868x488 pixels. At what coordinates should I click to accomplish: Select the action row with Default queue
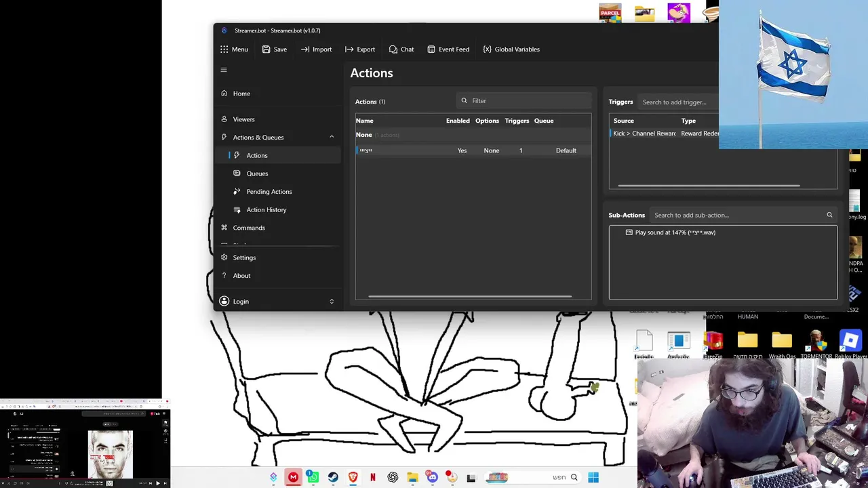click(x=473, y=150)
